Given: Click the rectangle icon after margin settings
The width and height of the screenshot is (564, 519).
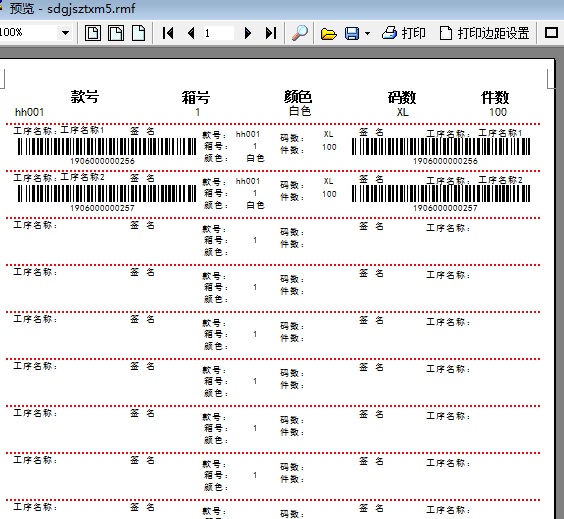Looking at the screenshot, I should pyautogui.click(x=551, y=33).
